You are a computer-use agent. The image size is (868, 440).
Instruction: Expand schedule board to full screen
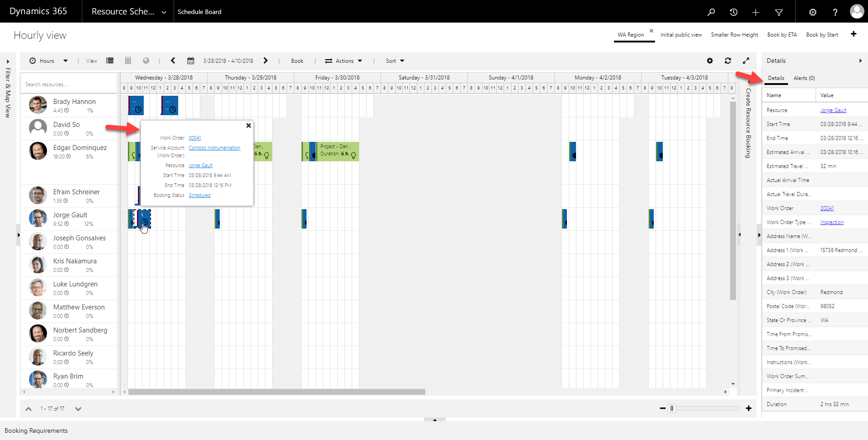click(x=746, y=61)
